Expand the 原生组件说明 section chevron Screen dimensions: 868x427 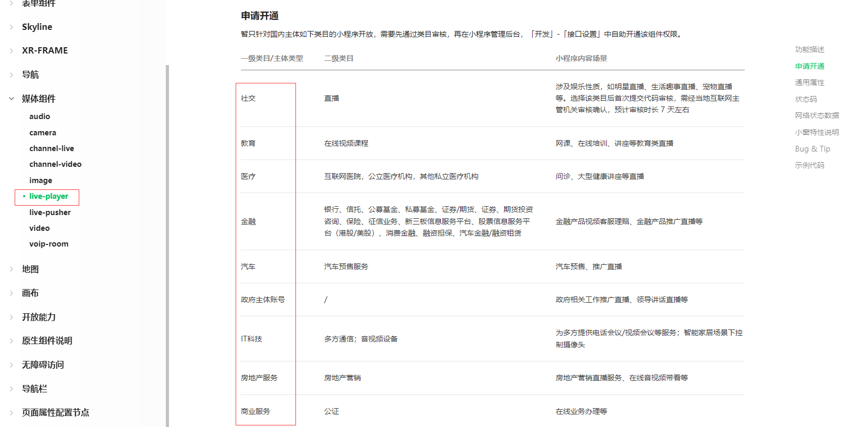(12, 341)
